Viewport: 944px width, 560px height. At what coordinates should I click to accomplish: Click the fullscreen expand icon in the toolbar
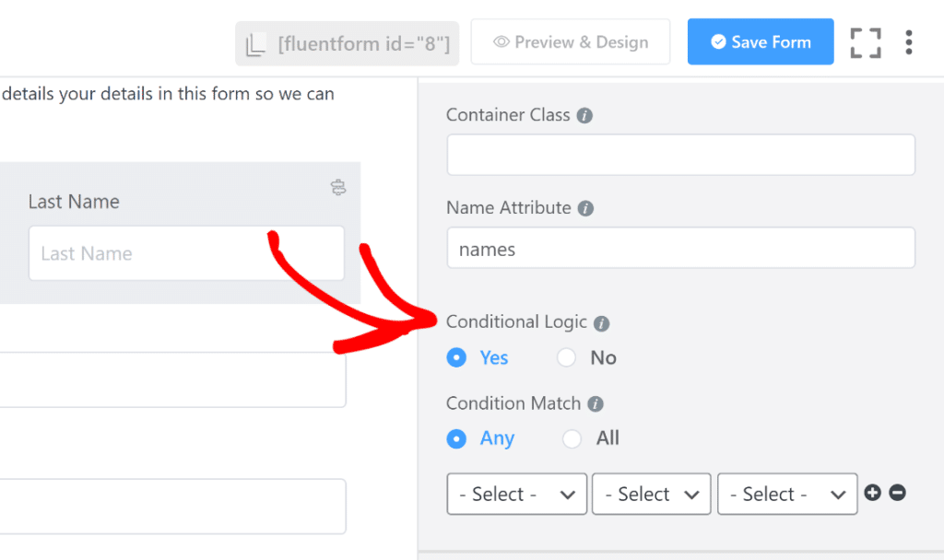[x=865, y=41]
